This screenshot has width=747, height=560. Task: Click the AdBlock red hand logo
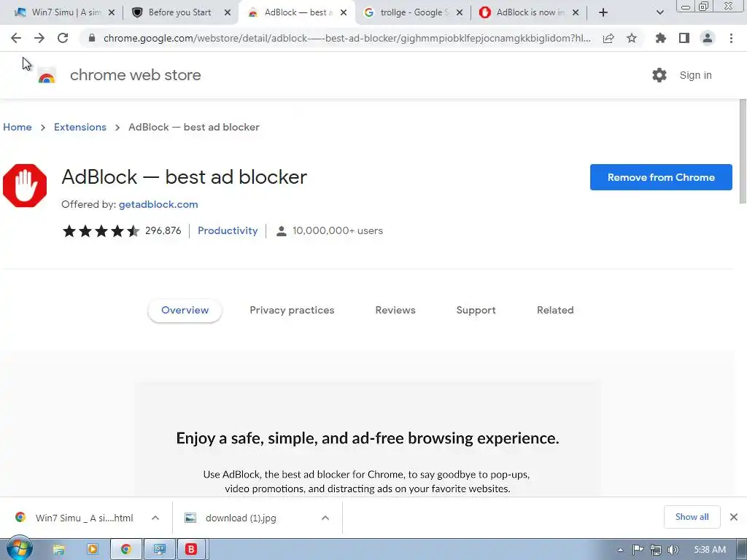(x=25, y=186)
